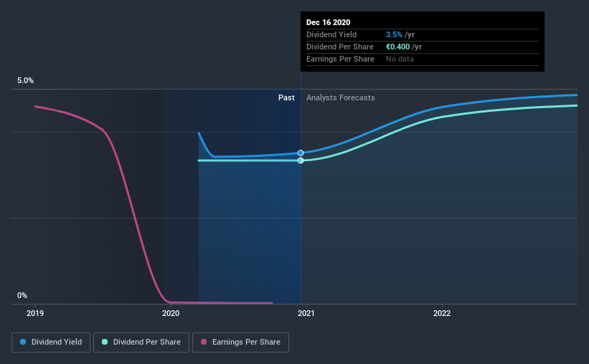Click the Analysts Forecasts label
The width and height of the screenshot is (589, 364).
[x=340, y=97]
